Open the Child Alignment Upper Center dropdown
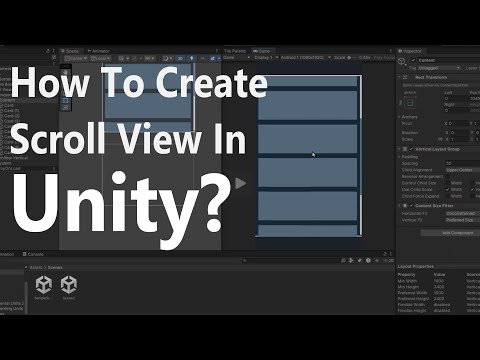480x360 pixels. click(463, 170)
